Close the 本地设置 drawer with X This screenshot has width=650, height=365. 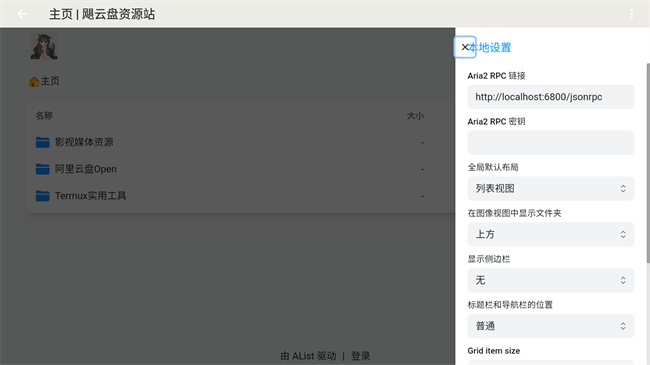465,47
